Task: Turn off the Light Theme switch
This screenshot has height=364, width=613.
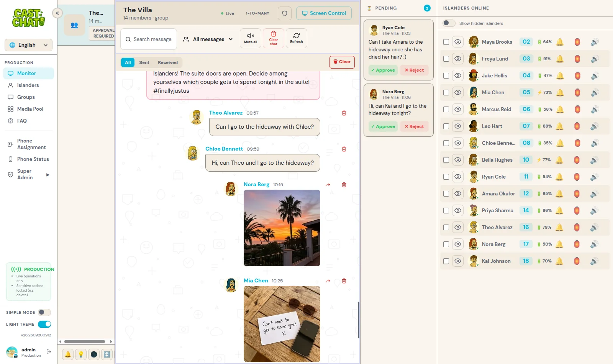Action: click(44, 324)
